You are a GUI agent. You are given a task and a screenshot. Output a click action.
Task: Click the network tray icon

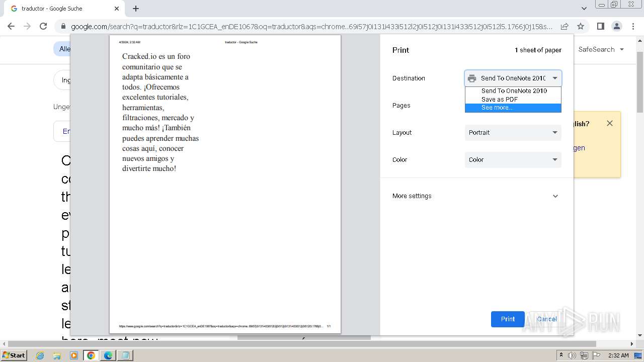pos(584,355)
